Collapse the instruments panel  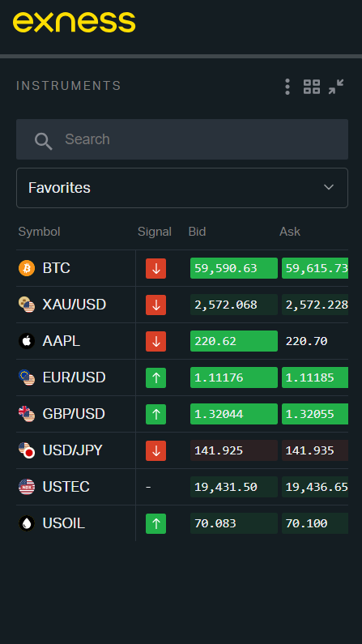[336, 87]
